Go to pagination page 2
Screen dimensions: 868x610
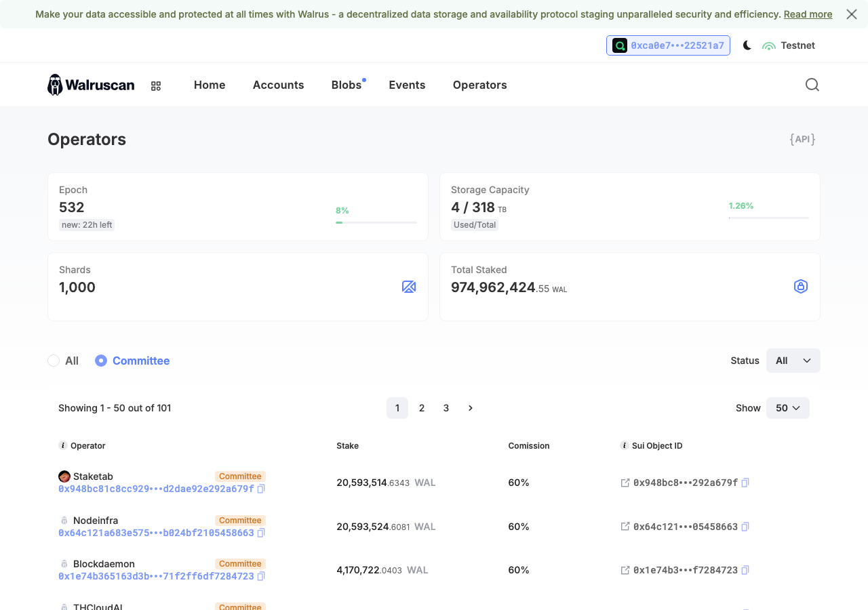(422, 408)
